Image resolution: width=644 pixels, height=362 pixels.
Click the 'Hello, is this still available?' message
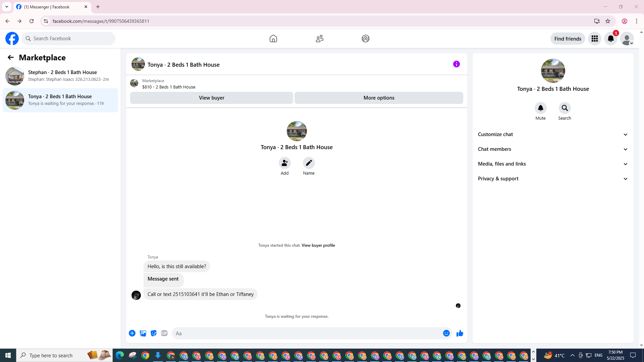tap(177, 266)
